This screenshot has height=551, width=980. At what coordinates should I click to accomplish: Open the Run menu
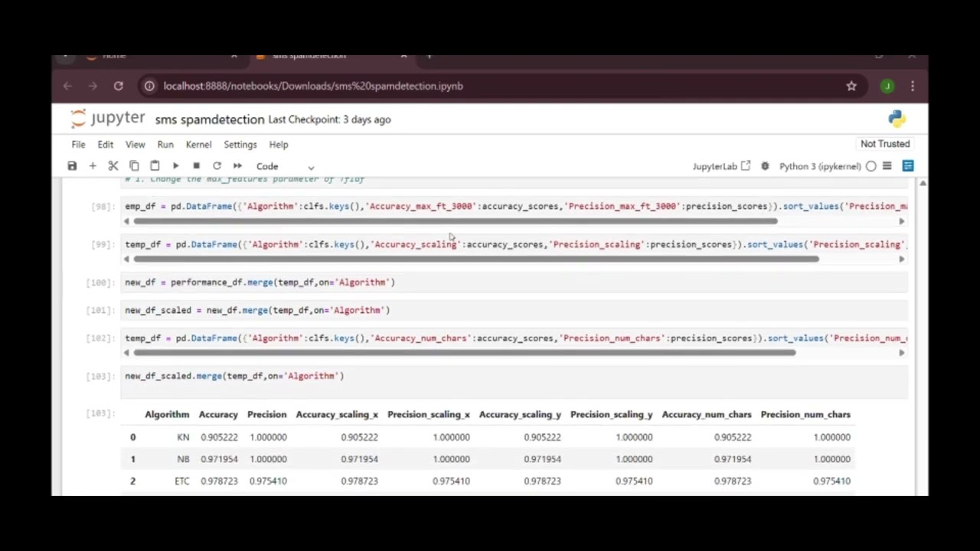[x=165, y=145]
